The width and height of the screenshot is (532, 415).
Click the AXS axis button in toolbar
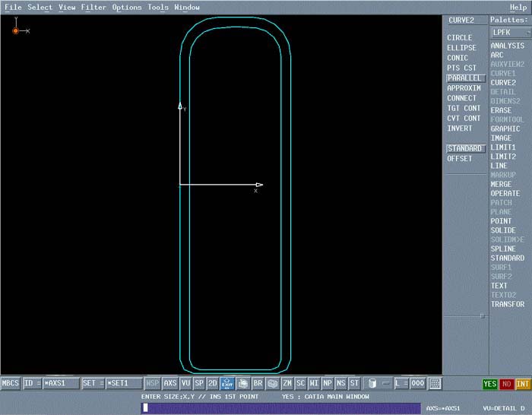(170, 384)
